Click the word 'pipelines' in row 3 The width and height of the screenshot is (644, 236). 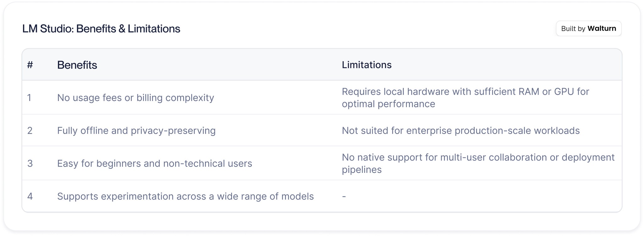tap(362, 170)
